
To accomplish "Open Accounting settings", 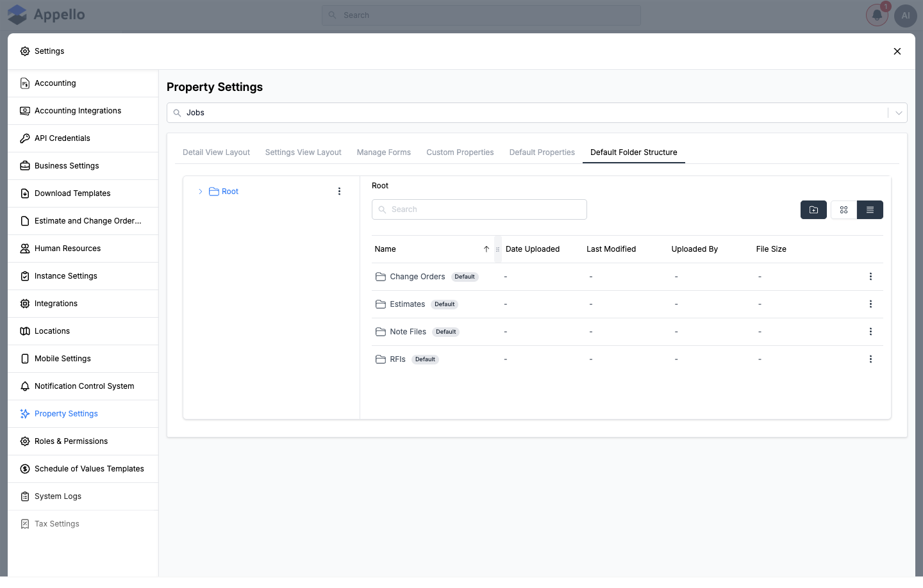I will coord(83,83).
